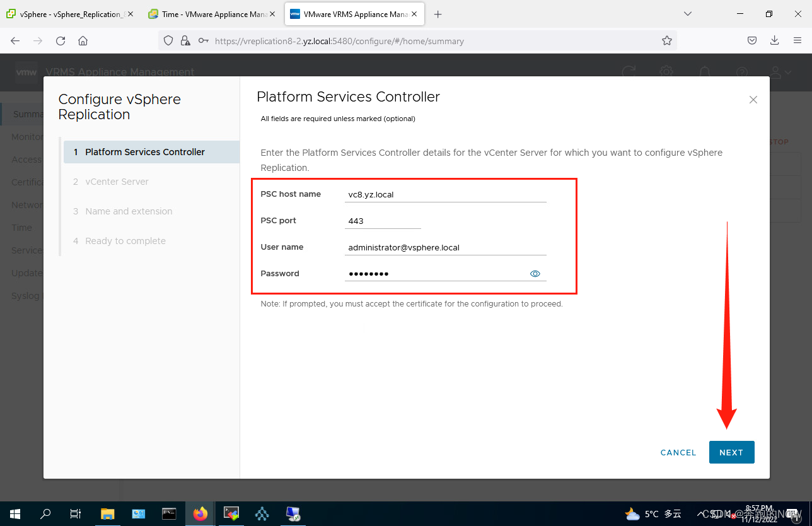Open the Time item in the sidebar
812x526 pixels.
pyautogui.click(x=21, y=228)
